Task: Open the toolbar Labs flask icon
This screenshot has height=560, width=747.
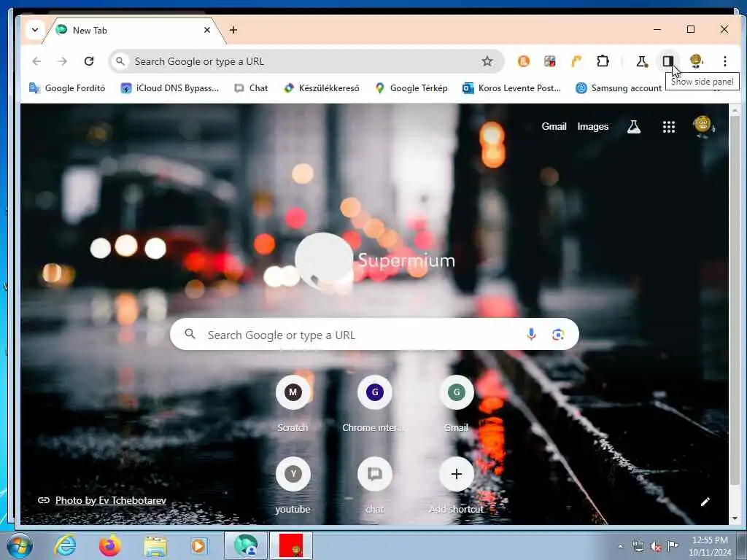Action: click(642, 61)
